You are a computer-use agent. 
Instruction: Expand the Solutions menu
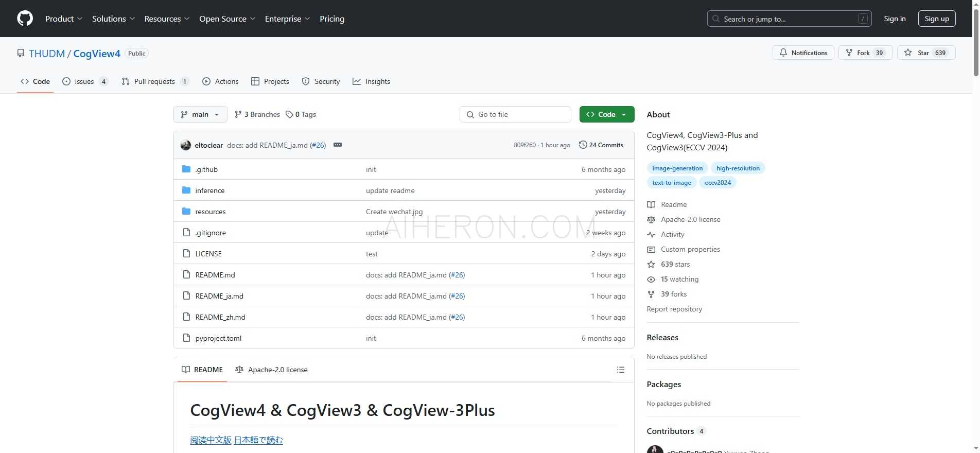point(113,19)
